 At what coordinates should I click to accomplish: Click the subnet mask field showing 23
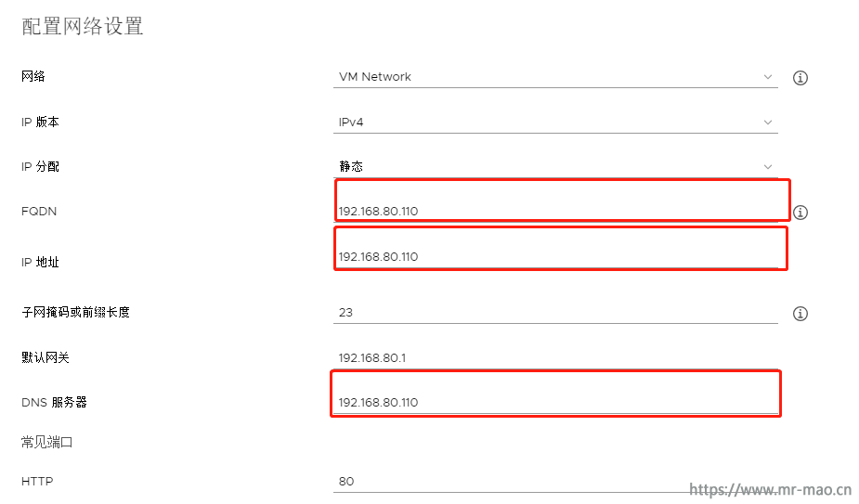(x=555, y=312)
